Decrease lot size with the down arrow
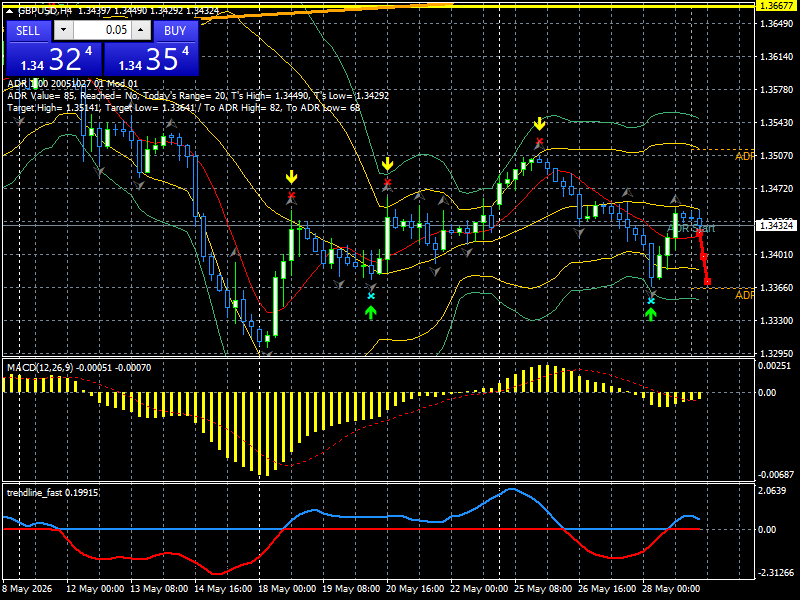 tap(63, 31)
